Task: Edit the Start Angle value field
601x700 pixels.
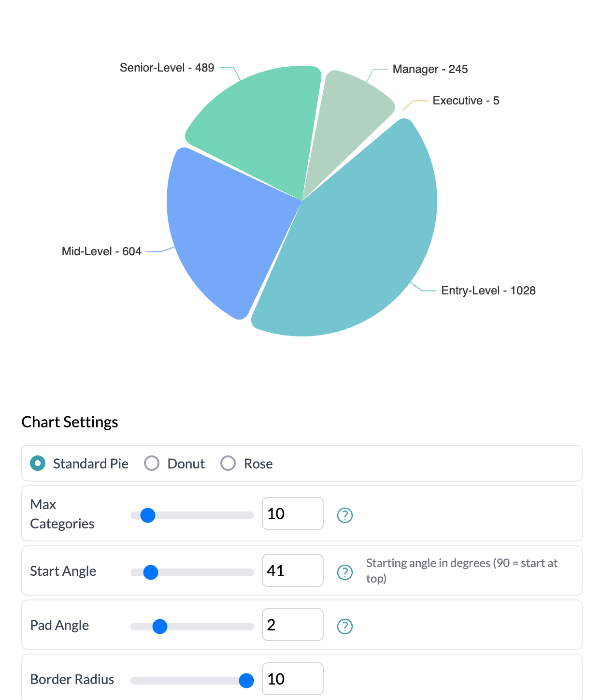Action: point(292,571)
